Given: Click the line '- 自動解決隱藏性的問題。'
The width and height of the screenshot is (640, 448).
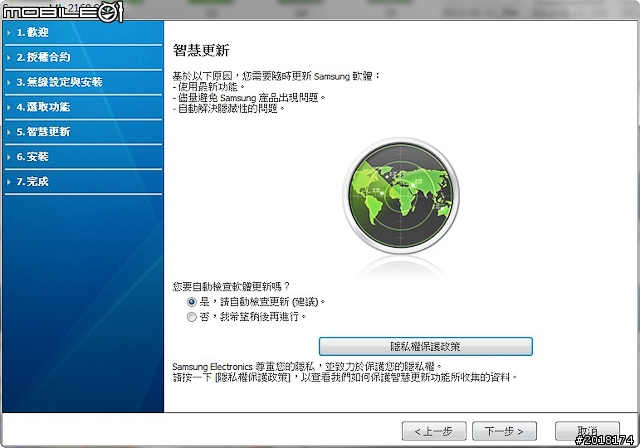Looking at the screenshot, I should coord(229,109).
